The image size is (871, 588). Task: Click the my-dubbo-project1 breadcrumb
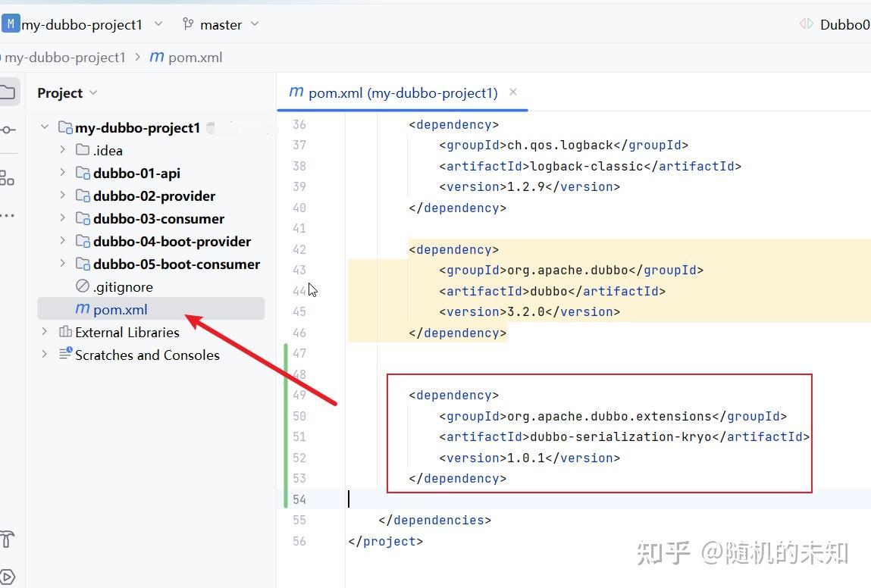click(x=66, y=57)
